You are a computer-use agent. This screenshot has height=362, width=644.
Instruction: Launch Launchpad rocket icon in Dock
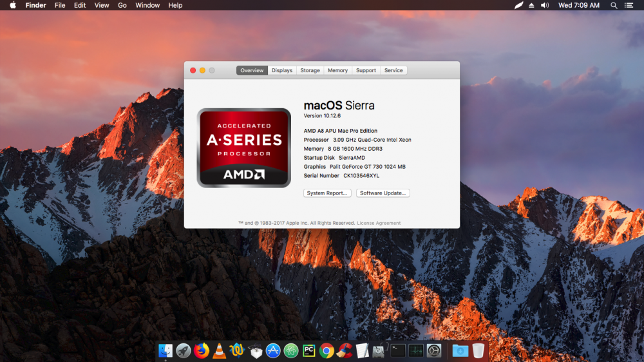click(183, 350)
